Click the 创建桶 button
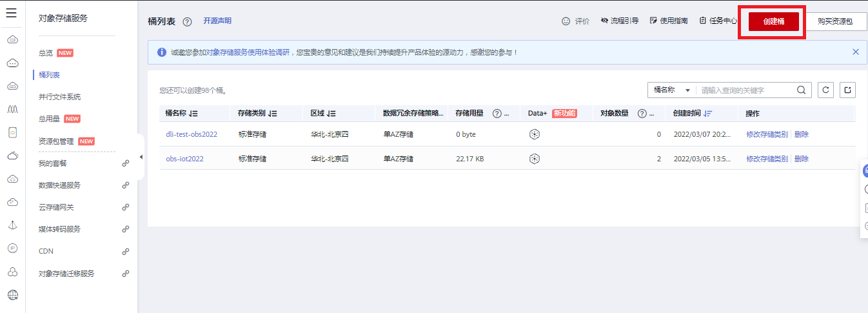 click(x=774, y=21)
